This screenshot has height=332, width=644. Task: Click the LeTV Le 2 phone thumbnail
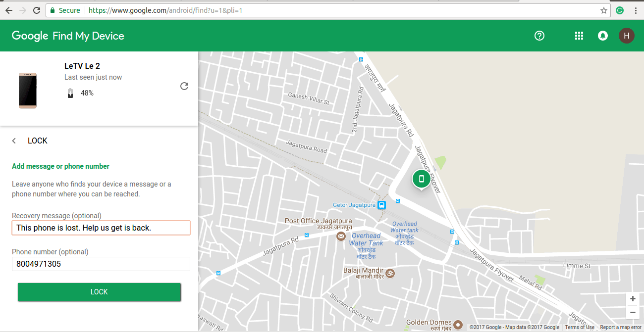tap(28, 90)
